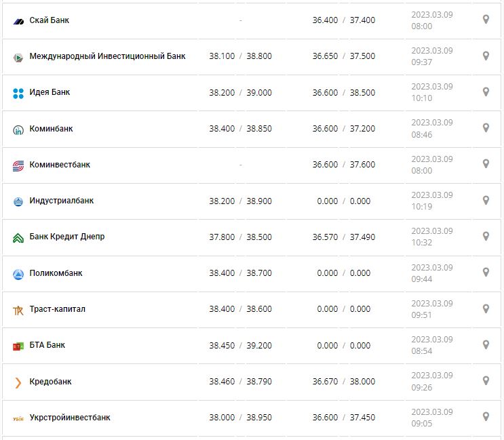Show the Коминвестбанк branch location pin
504x440 pixels.
tap(486, 164)
